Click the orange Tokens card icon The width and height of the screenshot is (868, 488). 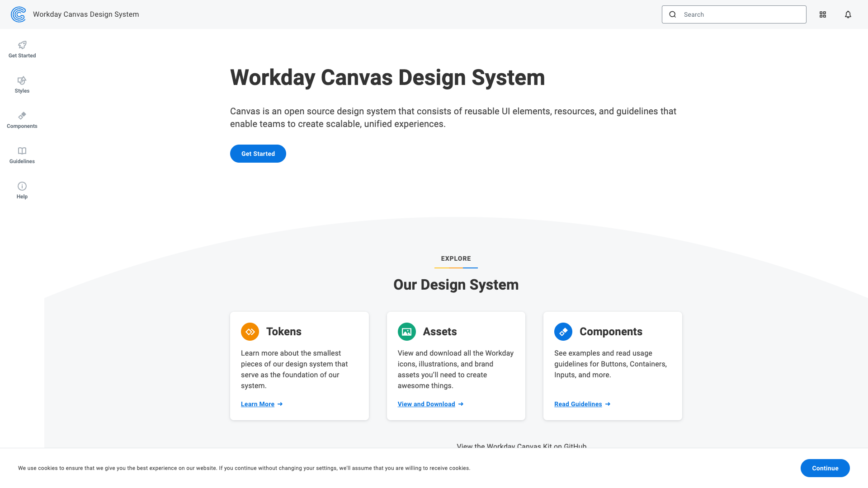pyautogui.click(x=250, y=332)
